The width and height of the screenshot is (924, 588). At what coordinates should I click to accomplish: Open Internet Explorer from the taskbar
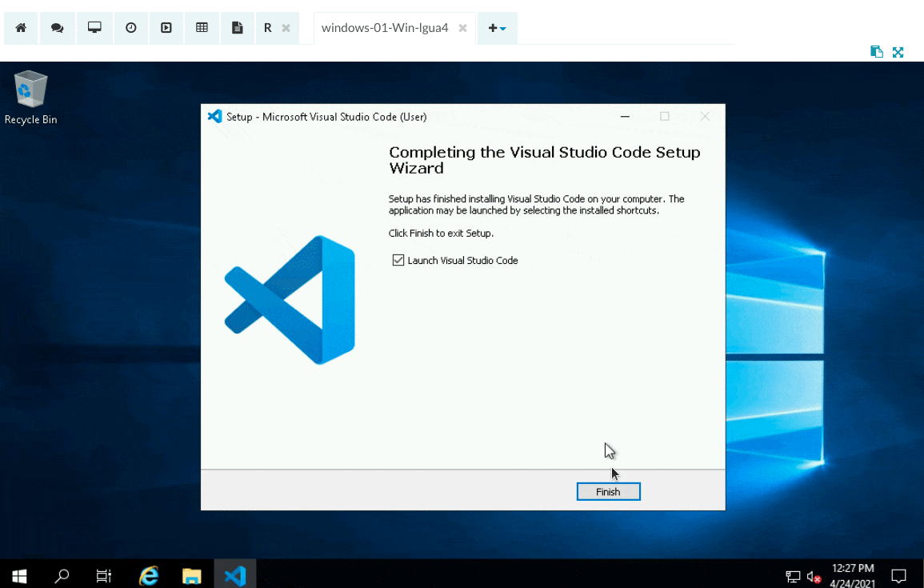pos(149,575)
